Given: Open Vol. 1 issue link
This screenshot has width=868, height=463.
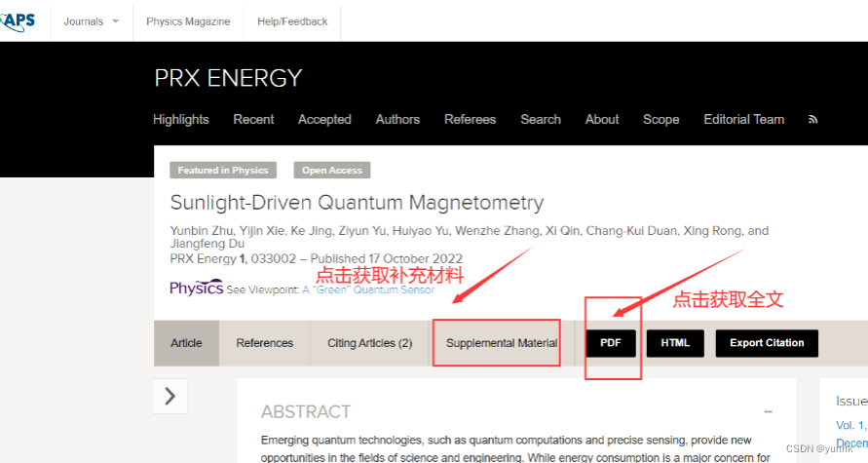Looking at the screenshot, I should 851,425.
